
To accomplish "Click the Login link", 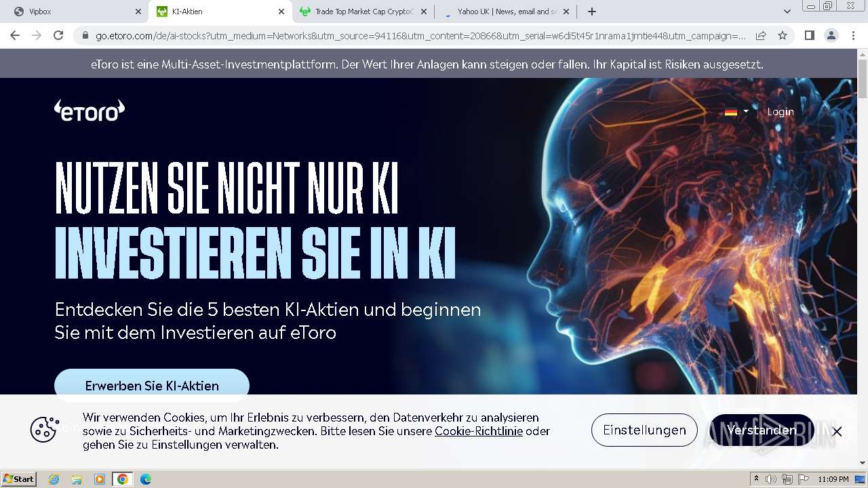I will pyautogui.click(x=781, y=112).
